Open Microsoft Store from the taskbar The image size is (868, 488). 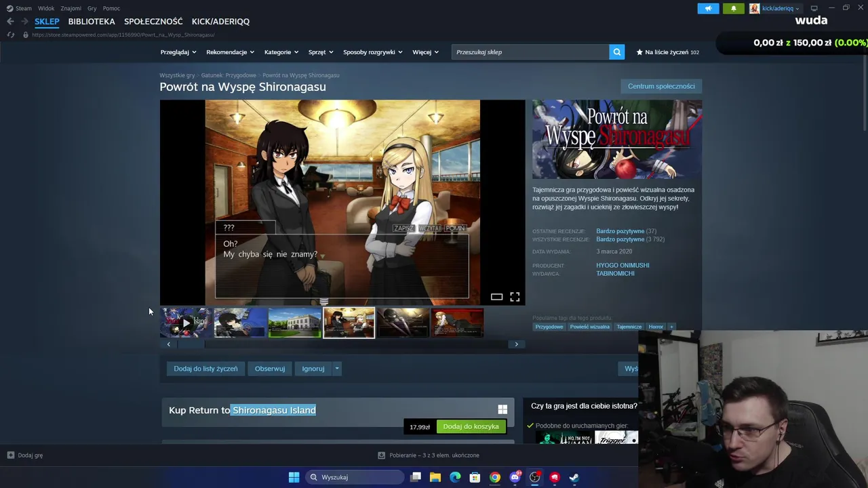coord(475,477)
